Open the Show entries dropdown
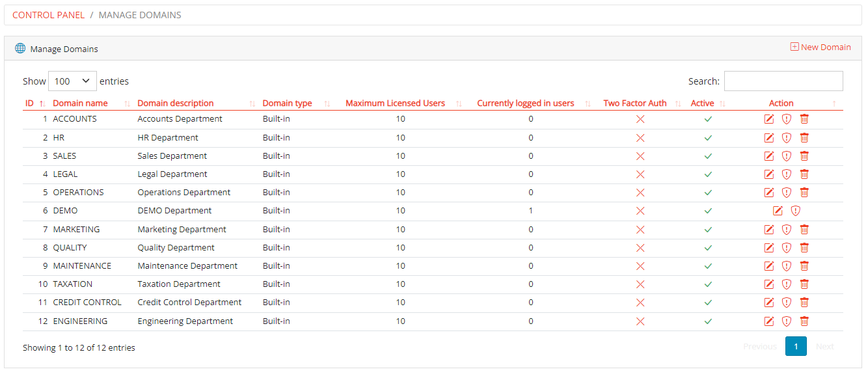Image resolution: width=868 pixels, height=378 pixels. coord(72,81)
